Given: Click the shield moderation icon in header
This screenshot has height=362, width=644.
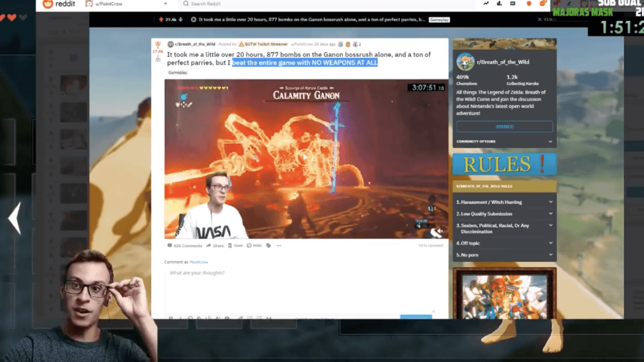Looking at the screenshot, I should pos(529,4).
